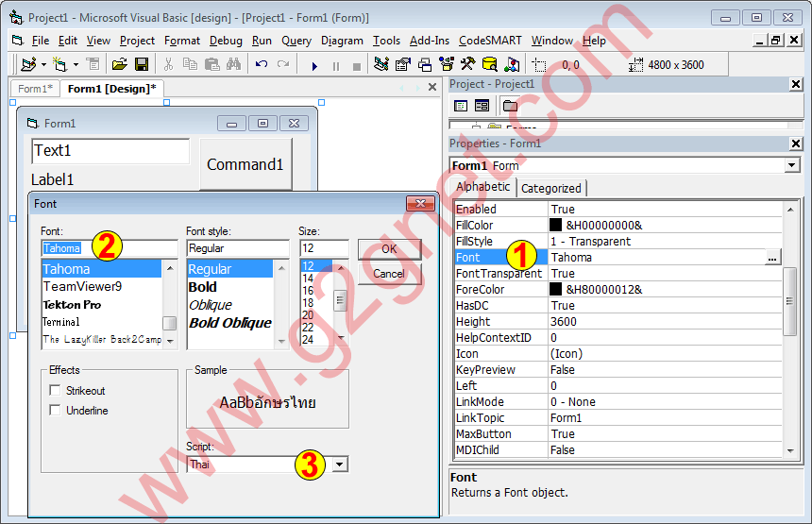Select Bold Oblique in Font style list
The height and width of the screenshot is (524, 812).
[230, 323]
